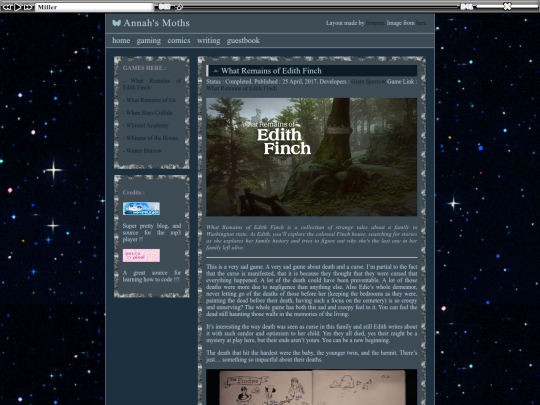540x405 pixels.
Task: Click the Finches sketchbook image
Action: point(311,387)
